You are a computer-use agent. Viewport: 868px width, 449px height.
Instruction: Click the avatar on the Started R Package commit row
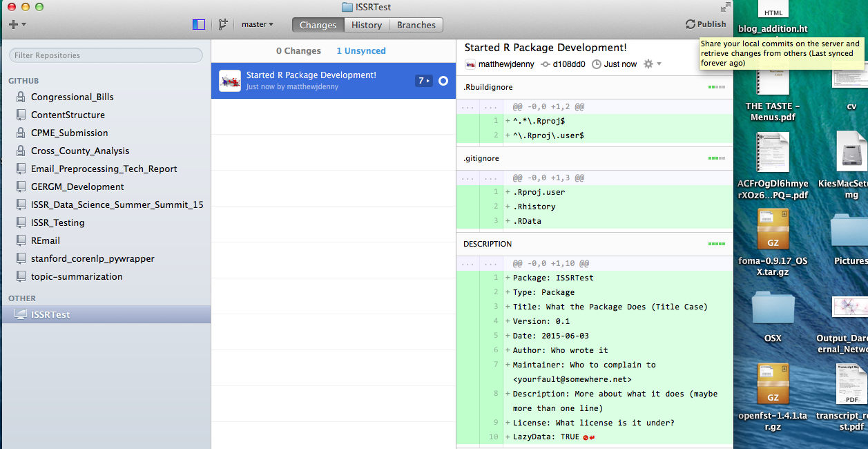[230, 81]
